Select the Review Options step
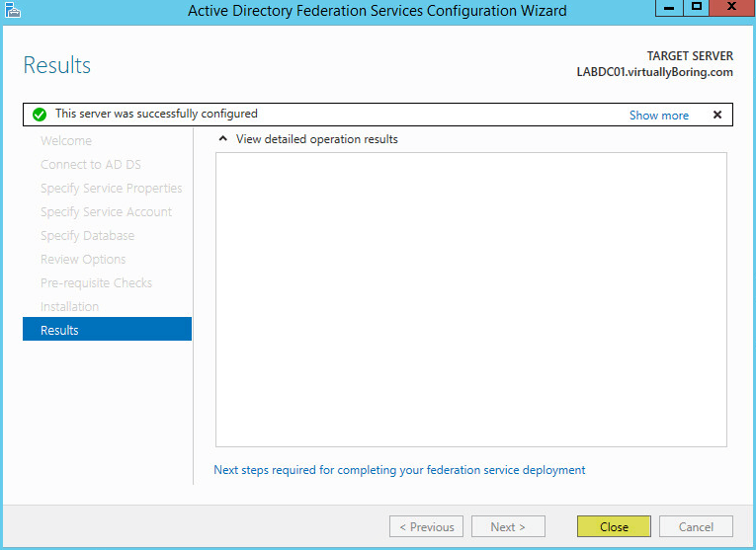Image resolution: width=756 pixels, height=550 pixels. [x=83, y=259]
